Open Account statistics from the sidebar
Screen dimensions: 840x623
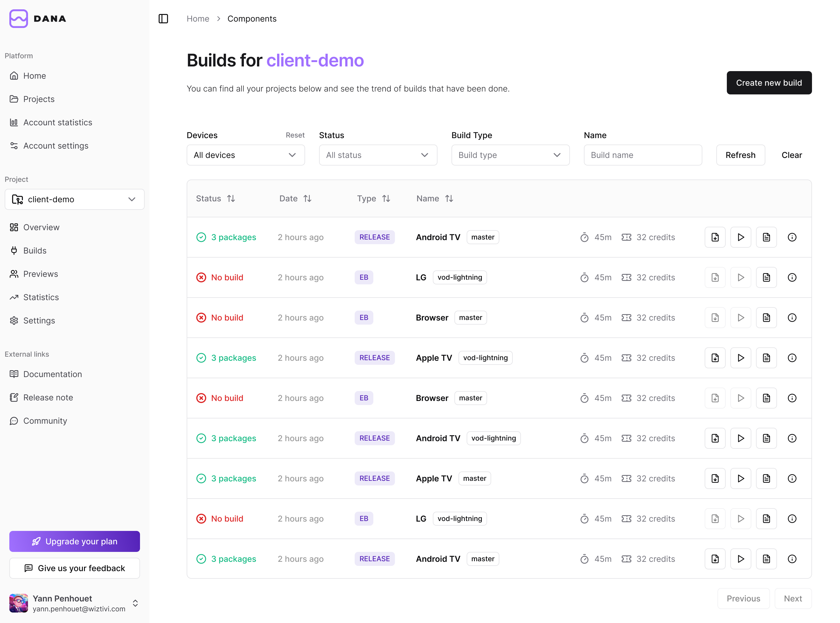click(x=57, y=122)
